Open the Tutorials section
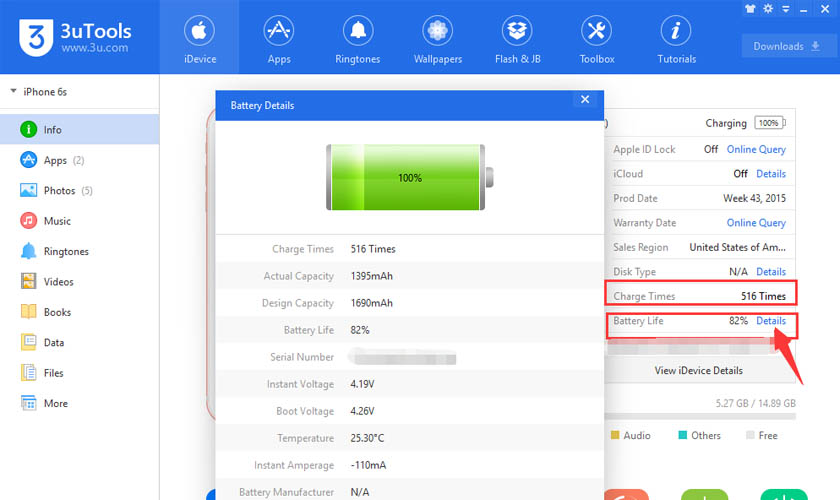Screen dimensions: 840x500 [676, 40]
